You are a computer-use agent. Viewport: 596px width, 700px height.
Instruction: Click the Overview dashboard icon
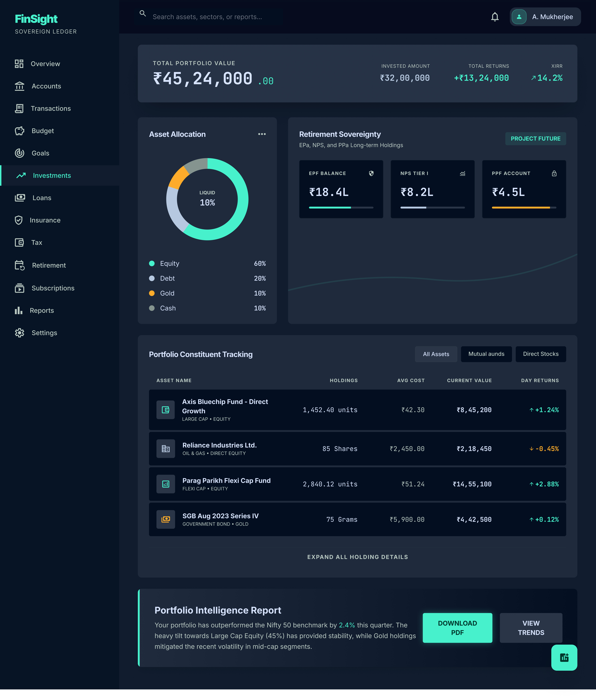point(19,64)
